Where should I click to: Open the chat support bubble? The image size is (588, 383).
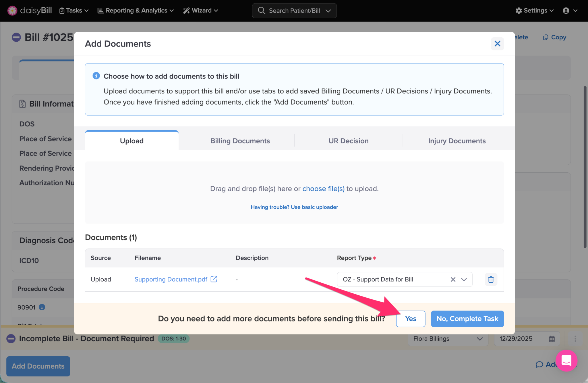click(x=566, y=360)
